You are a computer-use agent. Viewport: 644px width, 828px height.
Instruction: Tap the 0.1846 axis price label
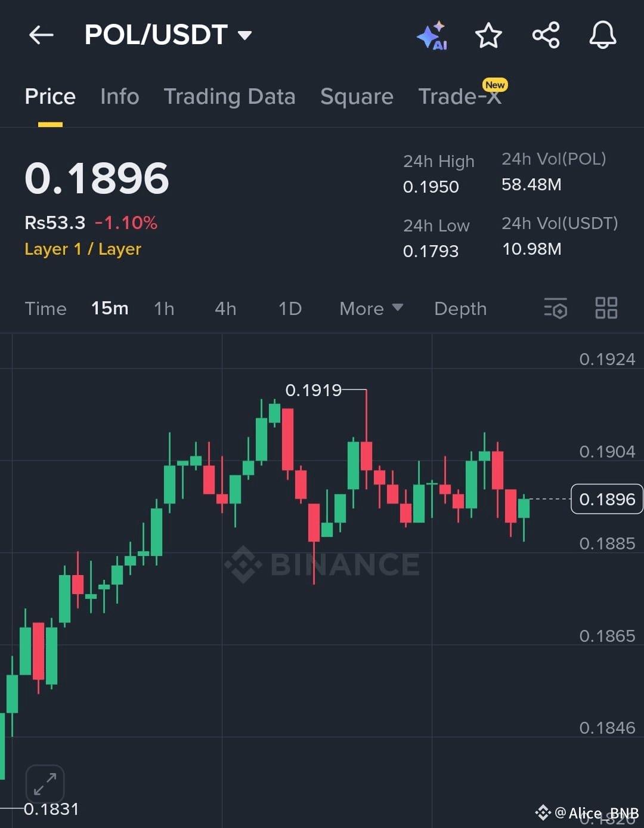607,728
